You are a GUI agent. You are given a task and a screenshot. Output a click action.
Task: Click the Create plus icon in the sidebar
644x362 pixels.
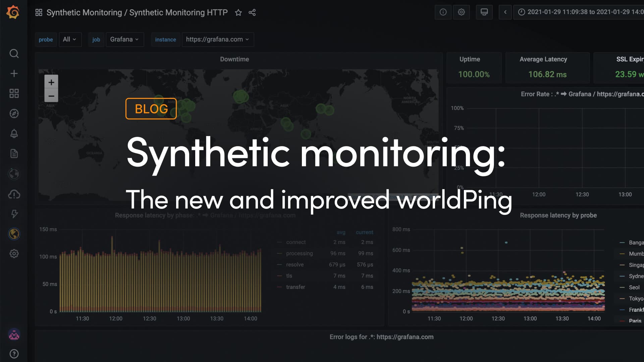(14, 73)
